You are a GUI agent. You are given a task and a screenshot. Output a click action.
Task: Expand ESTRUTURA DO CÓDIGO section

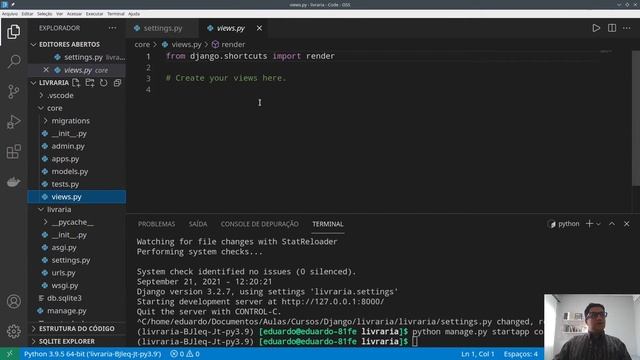pyautogui.click(x=77, y=329)
